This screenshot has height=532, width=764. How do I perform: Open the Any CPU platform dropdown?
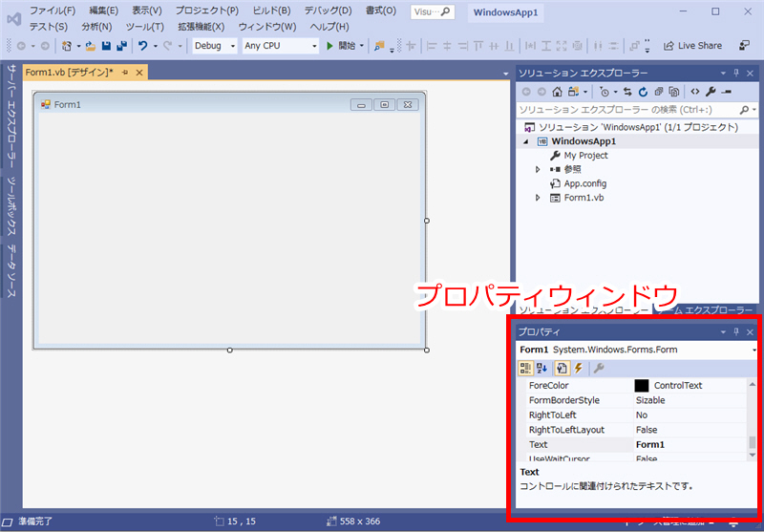[x=280, y=46]
